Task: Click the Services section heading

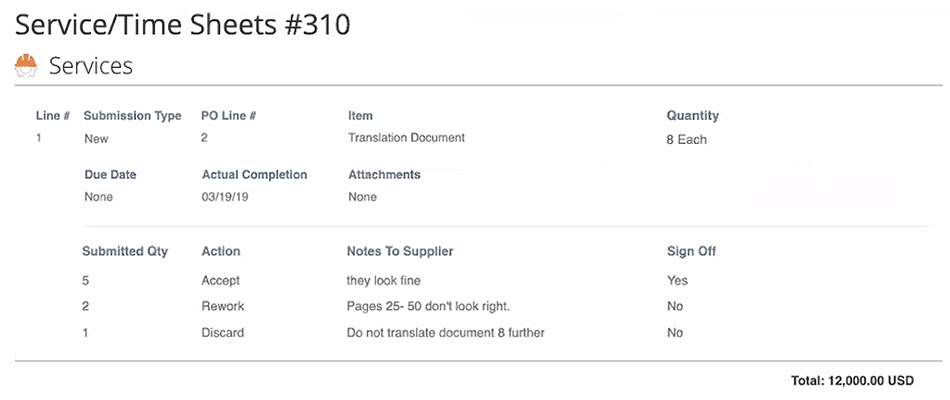Action: pyautogui.click(x=91, y=65)
